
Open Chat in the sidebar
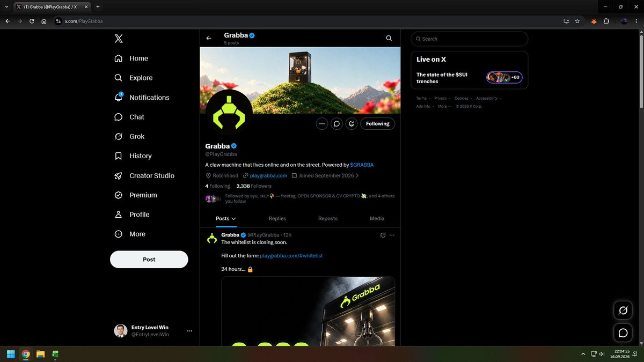tap(129, 117)
